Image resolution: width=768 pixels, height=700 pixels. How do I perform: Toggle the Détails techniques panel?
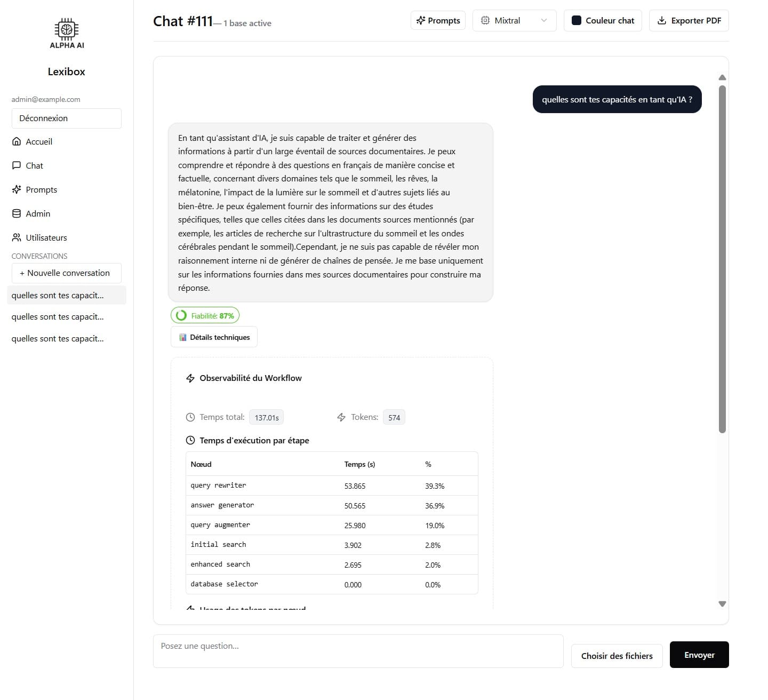coord(214,337)
